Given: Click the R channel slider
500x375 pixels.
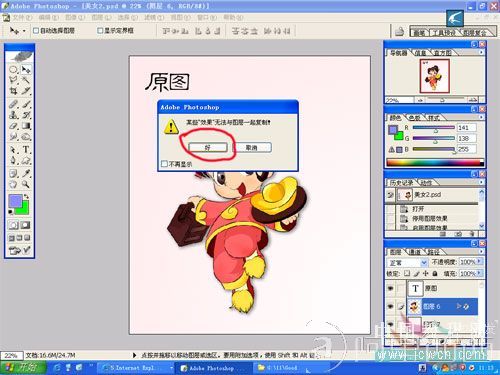Looking at the screenshot, I should (x=433, y=128).
